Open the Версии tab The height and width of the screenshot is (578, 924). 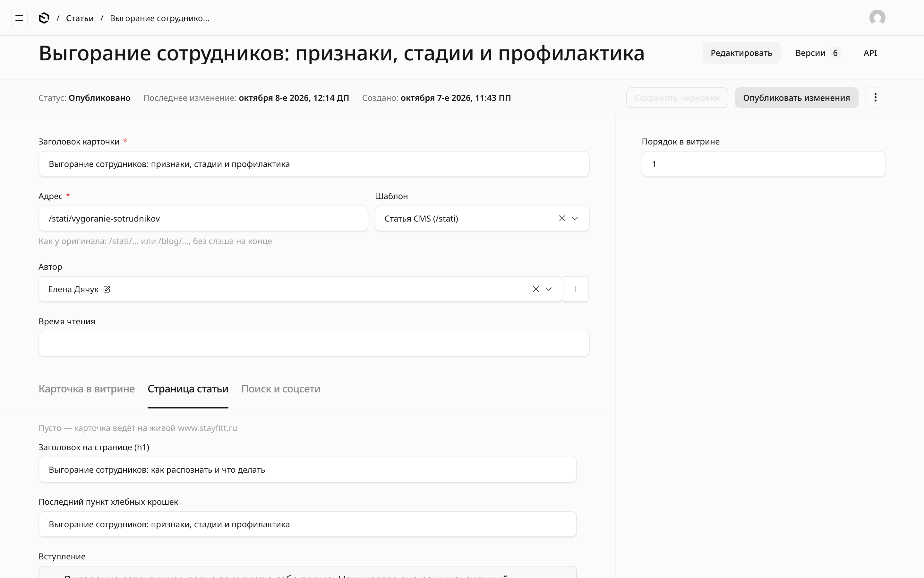coord(817,53)
